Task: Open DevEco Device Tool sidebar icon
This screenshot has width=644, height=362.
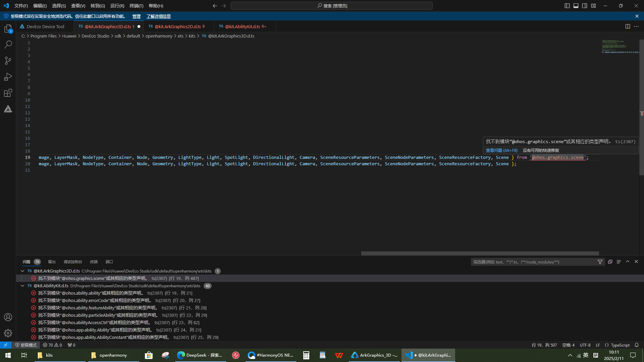Action: (8, 109)
